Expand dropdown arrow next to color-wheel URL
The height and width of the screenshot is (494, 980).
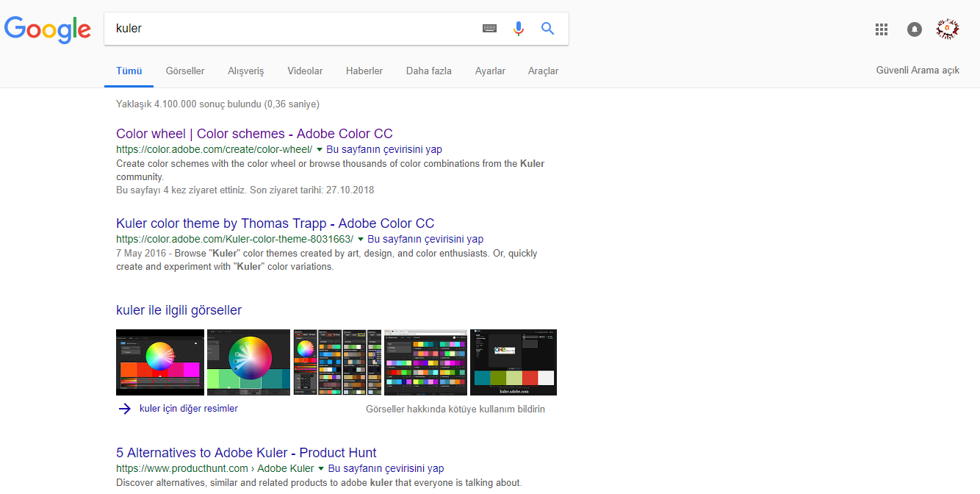(320, 149)
